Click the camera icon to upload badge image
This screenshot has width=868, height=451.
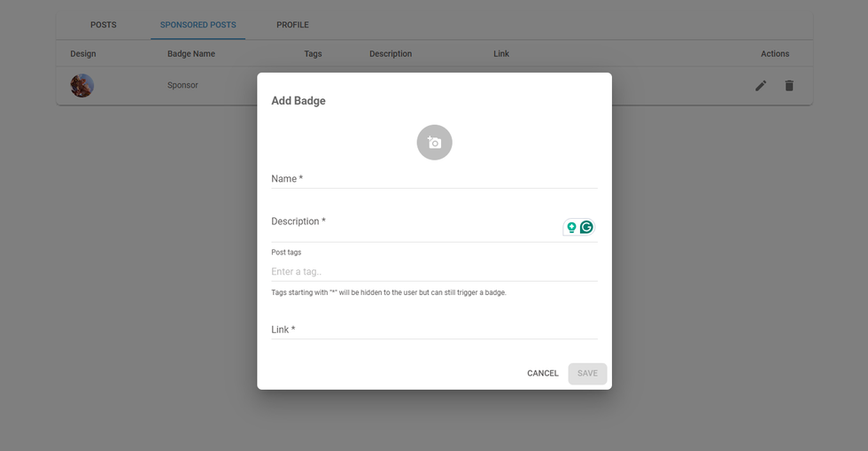pos(434,142)
